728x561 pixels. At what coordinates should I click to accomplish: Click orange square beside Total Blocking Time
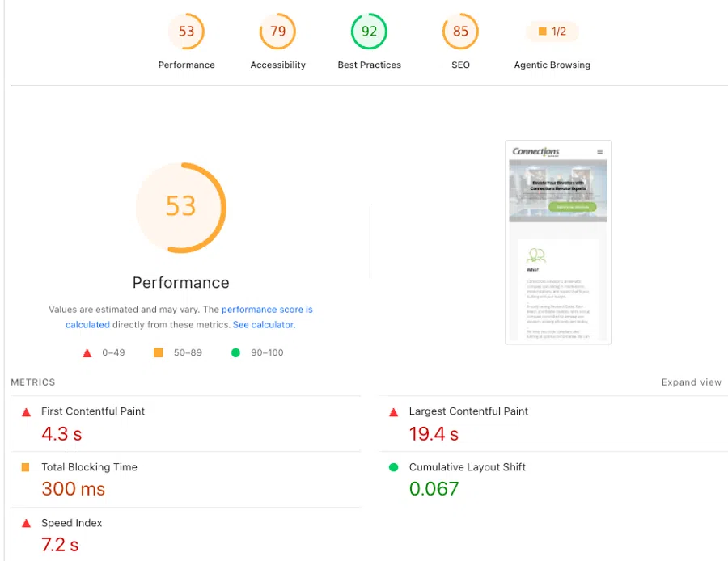point(26,467)
